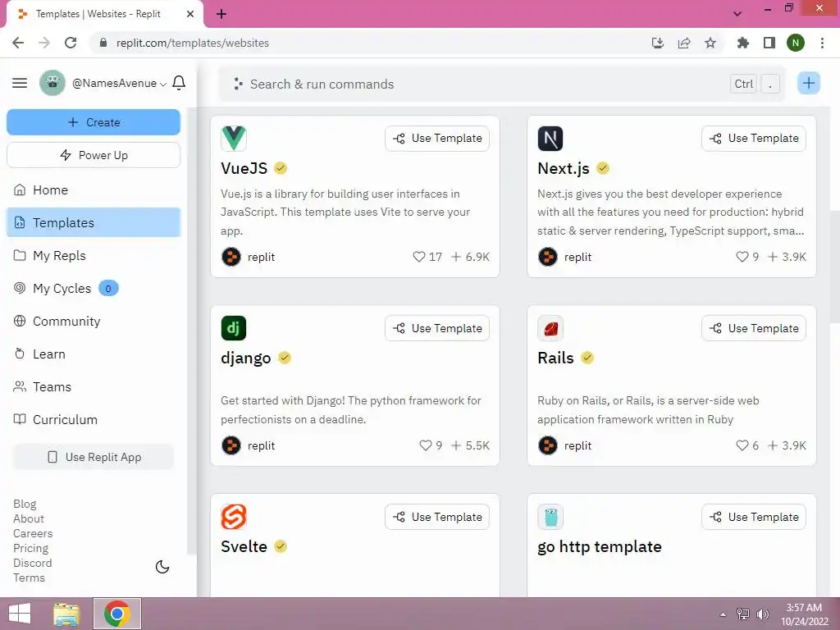Viewport: 840px width, 630px height.
Task: Use Template for Next.js
Action: point(754,138)
